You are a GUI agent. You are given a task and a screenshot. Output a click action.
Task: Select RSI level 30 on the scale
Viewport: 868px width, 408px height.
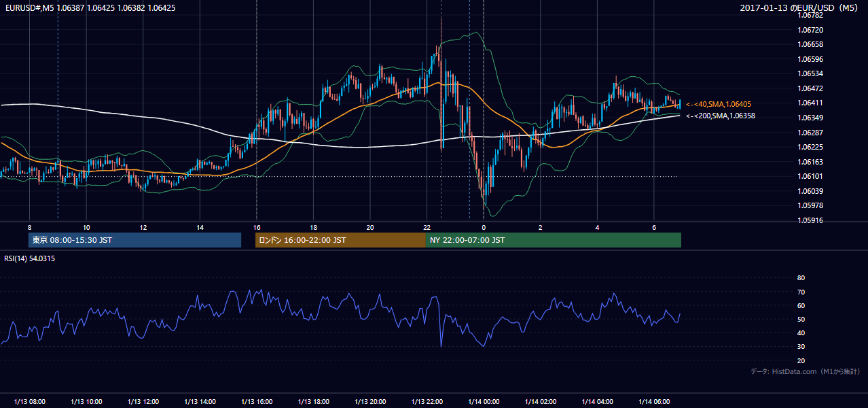point(801,347)
